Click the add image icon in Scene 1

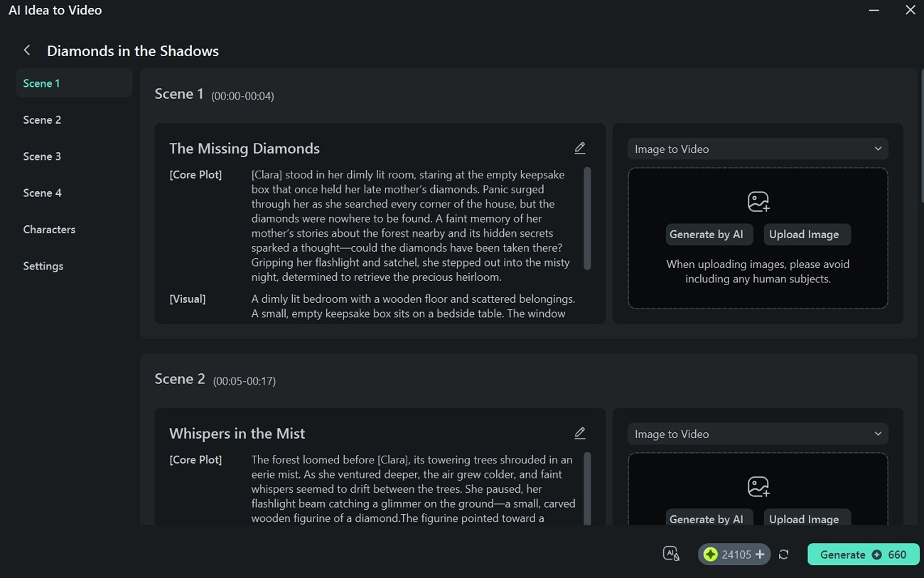click(x=758, y=202)
